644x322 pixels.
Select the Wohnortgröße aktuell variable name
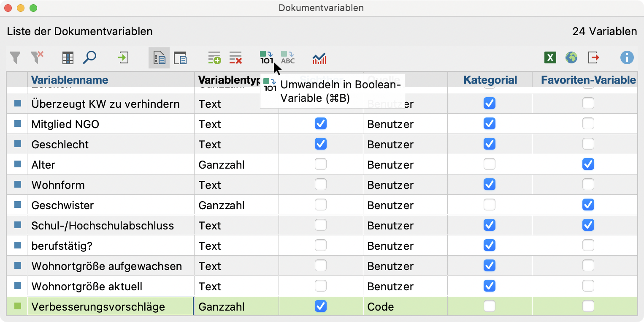[x=87, y=286]
